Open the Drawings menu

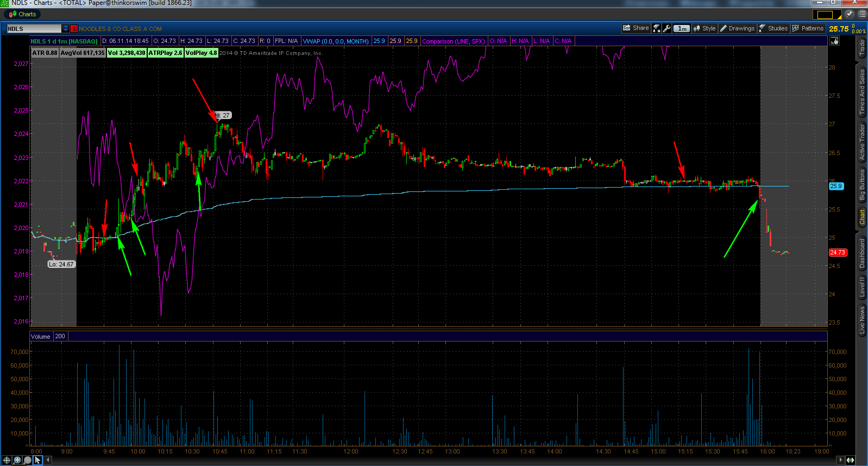tap(737, 28)
